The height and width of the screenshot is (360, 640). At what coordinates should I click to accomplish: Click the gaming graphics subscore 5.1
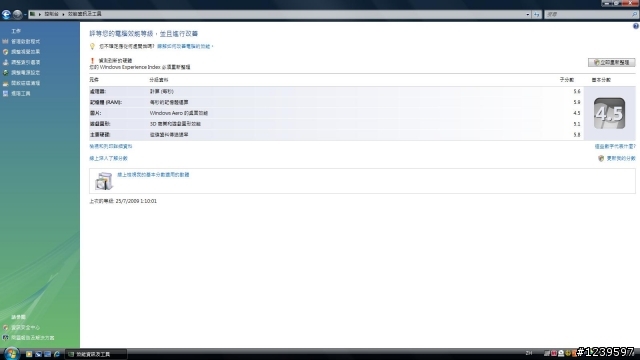(x=576, y=124)
